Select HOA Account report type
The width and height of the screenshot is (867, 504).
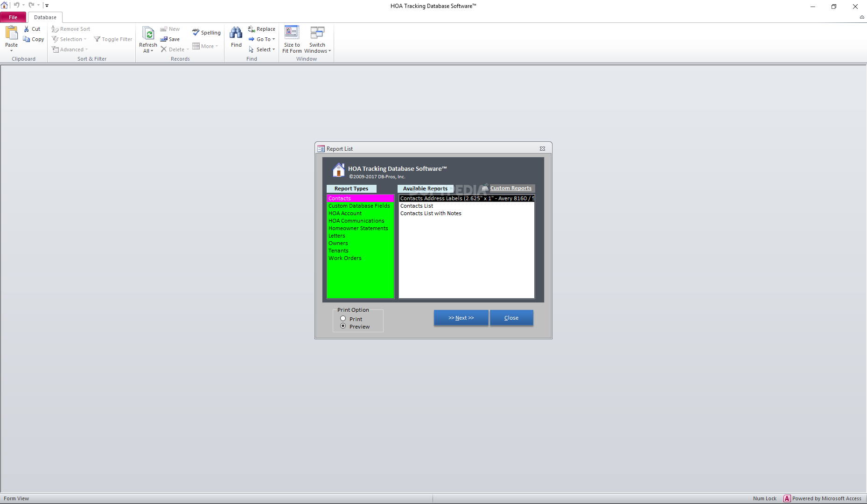pos(360,213)
